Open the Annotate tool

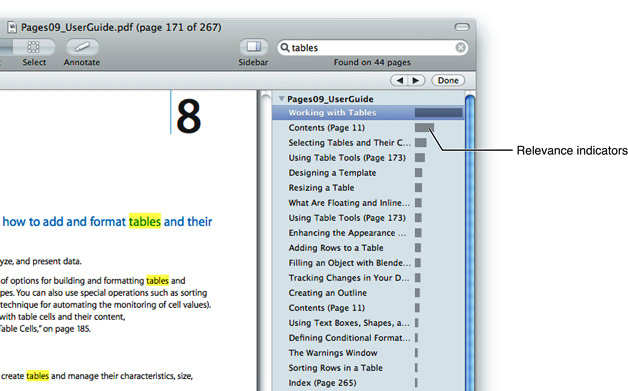pyautogui.click(x=82, y=47)
